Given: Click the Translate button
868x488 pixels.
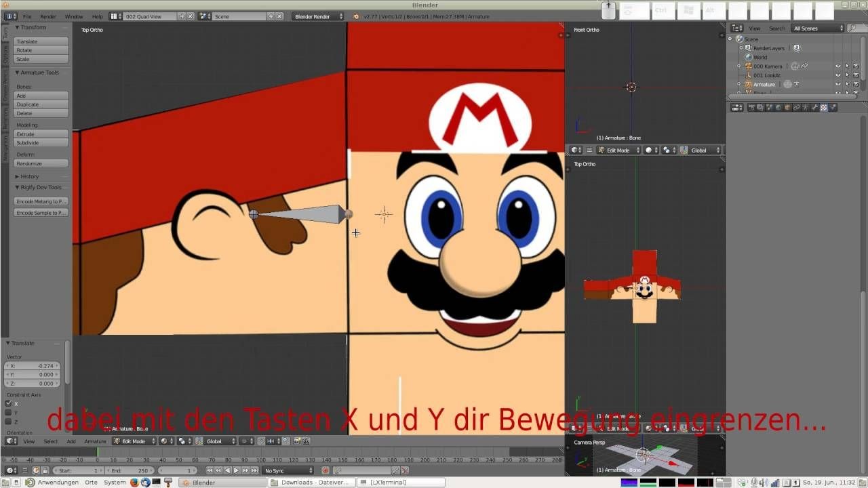Looking at the screenshot, I should (41, 41).
